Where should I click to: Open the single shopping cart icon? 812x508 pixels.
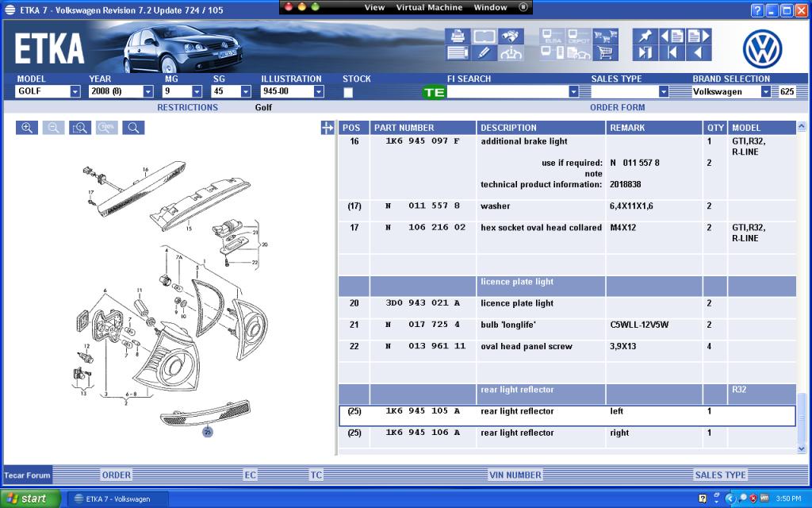(x=605, y=52)
